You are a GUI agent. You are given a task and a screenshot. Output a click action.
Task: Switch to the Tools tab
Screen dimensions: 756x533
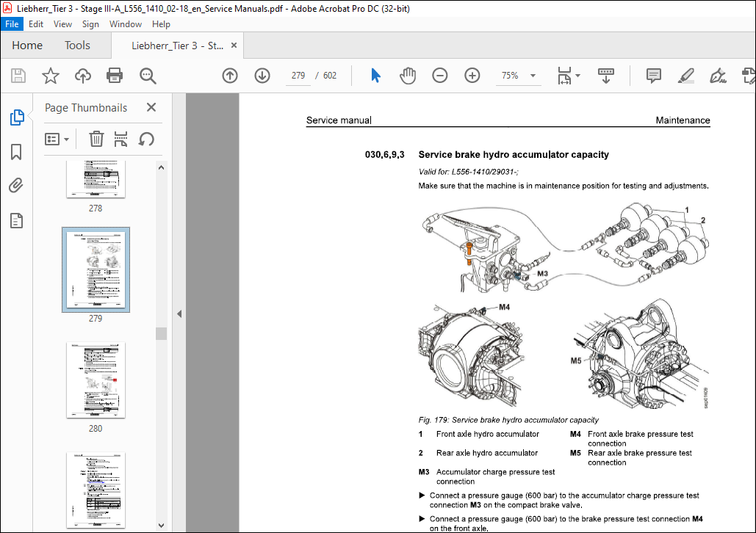78,46
